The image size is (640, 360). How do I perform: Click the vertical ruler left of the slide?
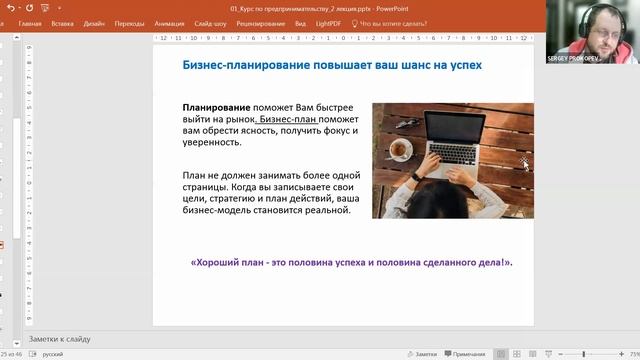pos(29,184)
